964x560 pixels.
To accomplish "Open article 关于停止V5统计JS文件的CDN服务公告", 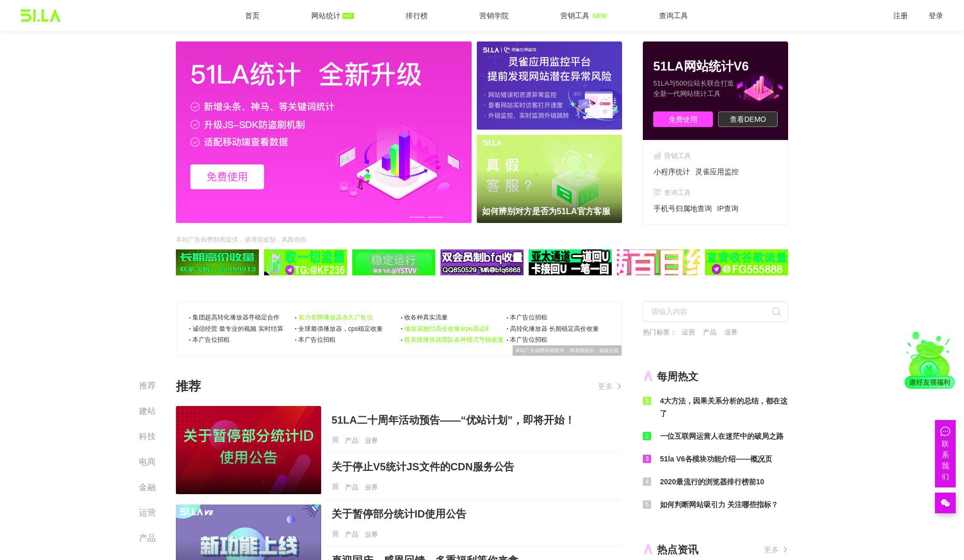I will pos(422,467).
